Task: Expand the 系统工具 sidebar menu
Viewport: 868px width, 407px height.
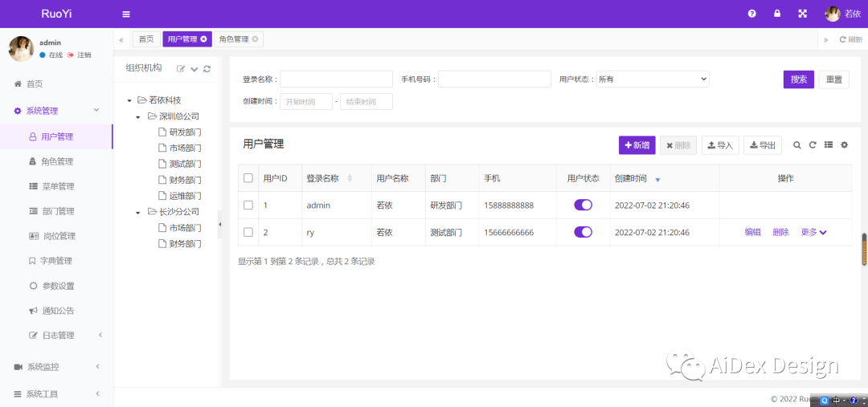Action: click(x=56, y=393)
